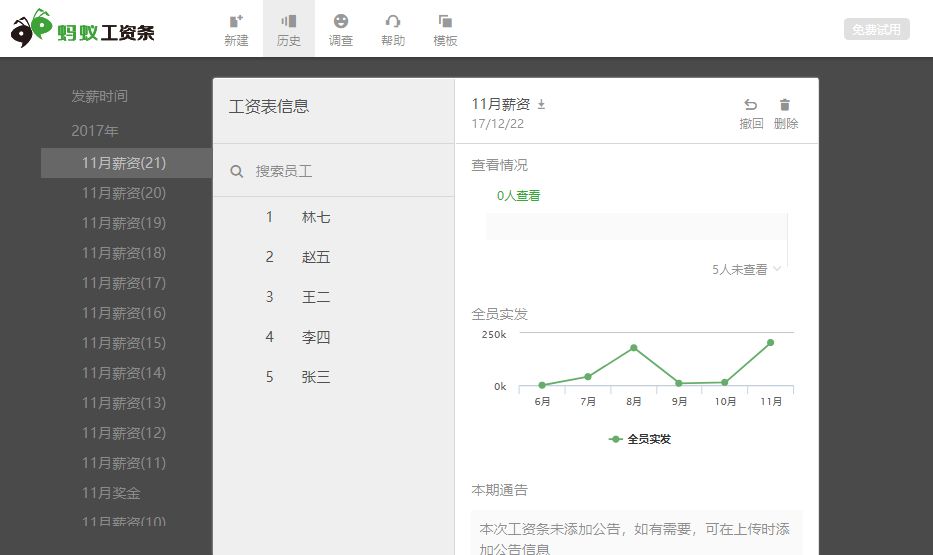Screen dimensions: 933x555
Task: Select 11月薪资(18) in the sidebar
Action: [x=126, y=253]
